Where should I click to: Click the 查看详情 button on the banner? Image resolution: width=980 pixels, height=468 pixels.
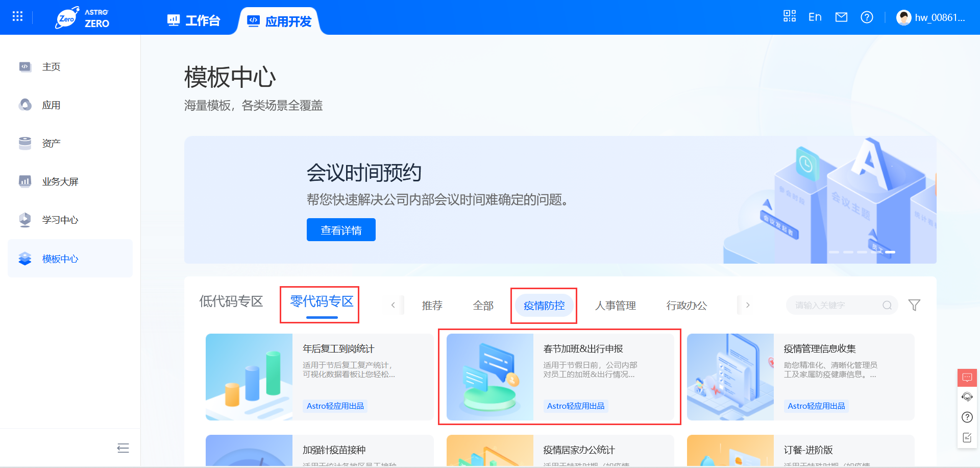point(340,229)
